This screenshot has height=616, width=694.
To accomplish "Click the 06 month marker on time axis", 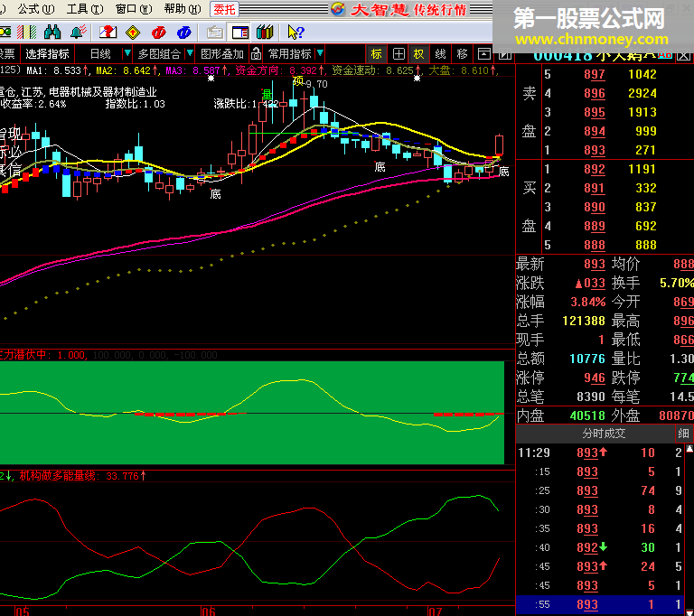I will (x=208, y=611).
